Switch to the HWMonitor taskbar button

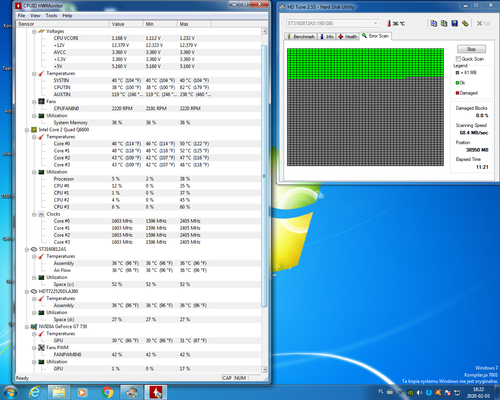coord(156,392)
